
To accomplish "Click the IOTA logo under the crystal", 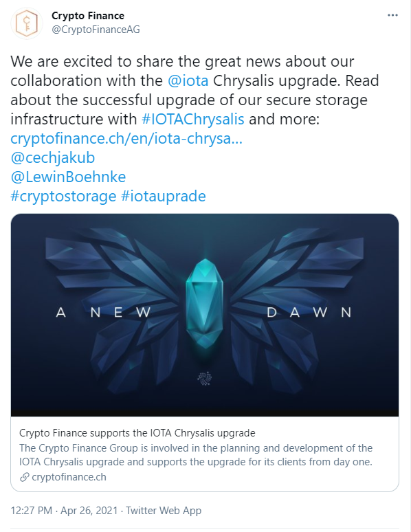I will pyautogui.click(x=205, y=378).
